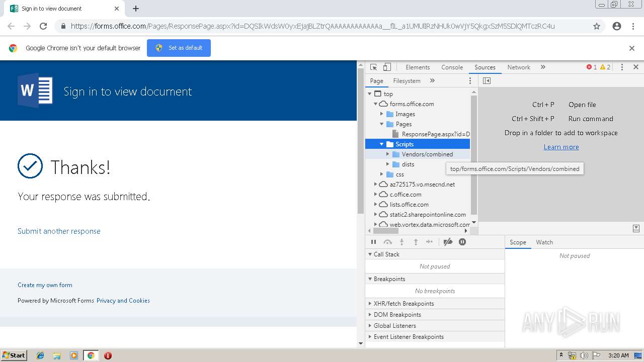This screenshot has height=362, width=644.
Task: Open the Learn more link
Action: (x=561, y=147)
